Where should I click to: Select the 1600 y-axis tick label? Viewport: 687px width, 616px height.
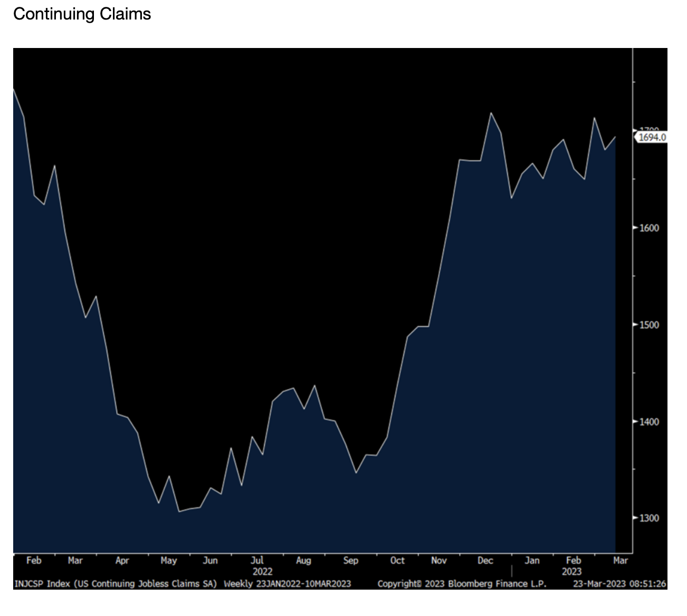pos(650,228)
